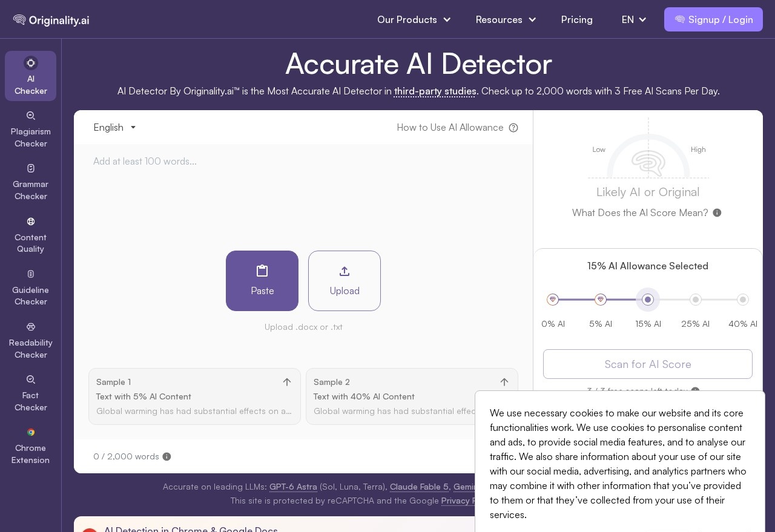Viewport: 775px width, 532px height.
Task: Click the info icon beside AI Score meaning
Action: coord(717,213)
